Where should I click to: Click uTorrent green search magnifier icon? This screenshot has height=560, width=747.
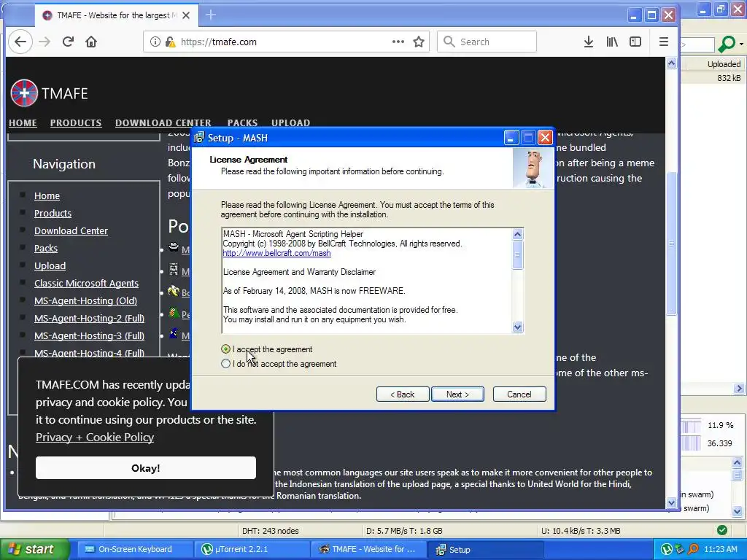pyautogui.click(x=726, y=44)
